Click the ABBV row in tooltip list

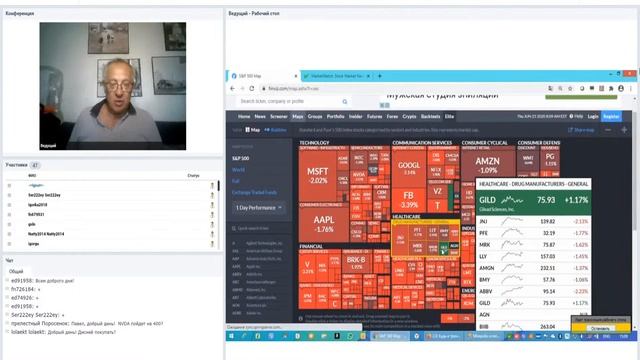click(533, 291)
